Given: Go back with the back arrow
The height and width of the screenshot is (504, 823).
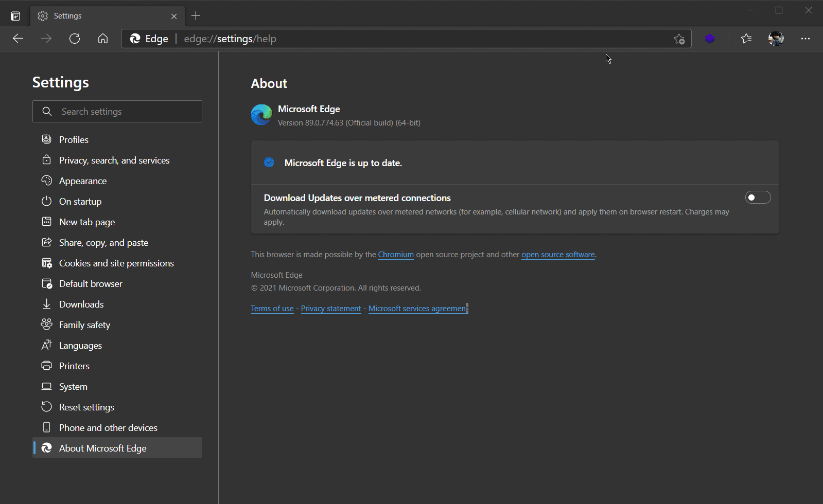Looking at the screenshot, I should [x=18, y=39].
